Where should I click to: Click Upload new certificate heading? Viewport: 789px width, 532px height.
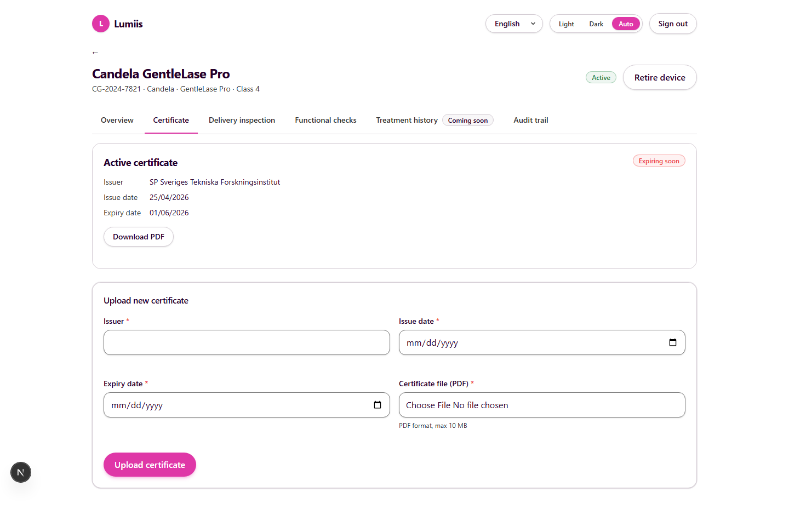(146, 300)
